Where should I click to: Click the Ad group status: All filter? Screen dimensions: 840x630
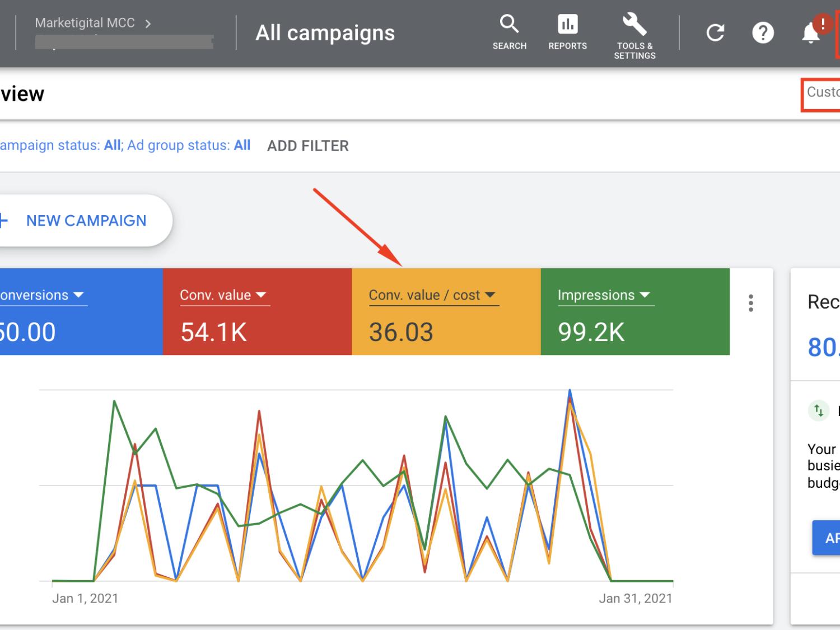[189, 146]
